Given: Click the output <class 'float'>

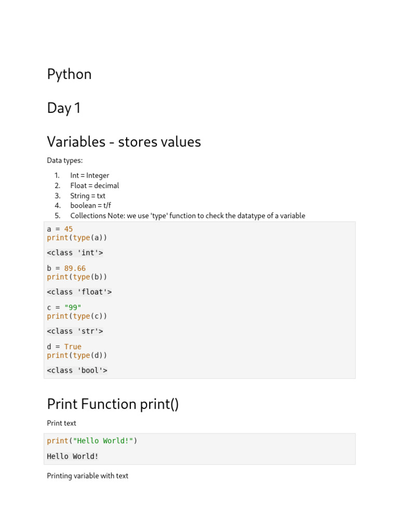Looking at the screenshot, I should coord(79,292).
